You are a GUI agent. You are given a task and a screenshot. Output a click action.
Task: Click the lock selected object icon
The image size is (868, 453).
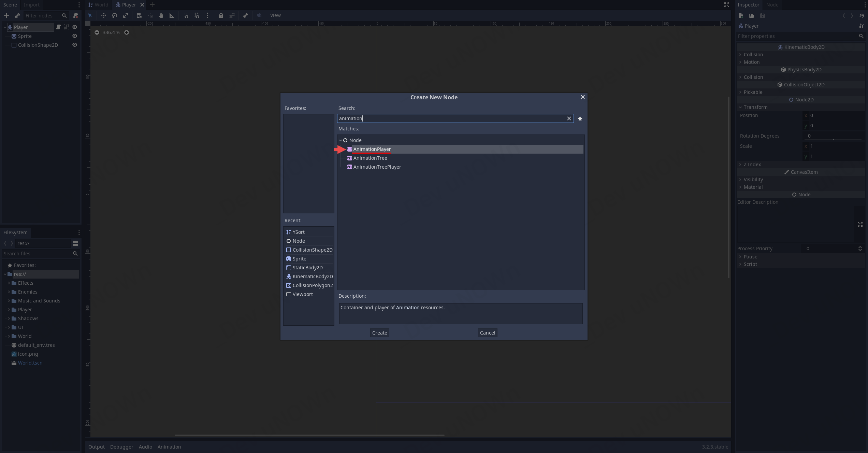(221, 15)
